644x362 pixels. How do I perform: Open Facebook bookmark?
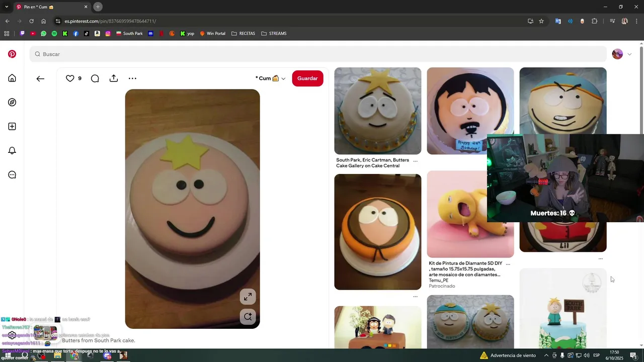click(x=76, y=34)
